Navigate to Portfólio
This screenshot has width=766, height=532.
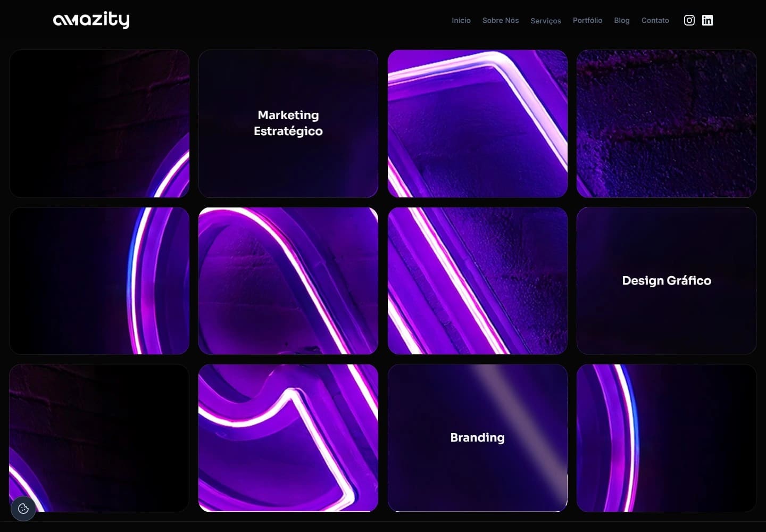pyautogui.click(x=587, y=20)
